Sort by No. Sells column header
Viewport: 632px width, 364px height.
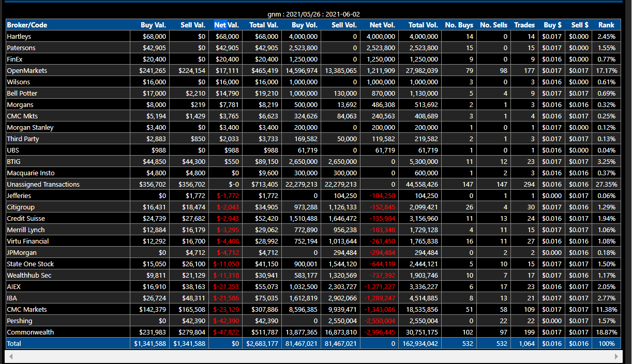pyautogui.click(x=494, y=25)
